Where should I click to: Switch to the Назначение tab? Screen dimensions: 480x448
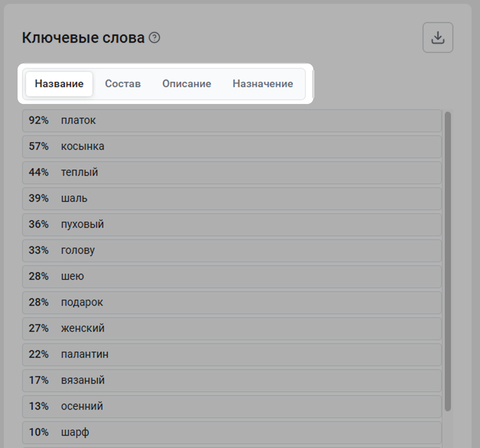pos(263,84)
